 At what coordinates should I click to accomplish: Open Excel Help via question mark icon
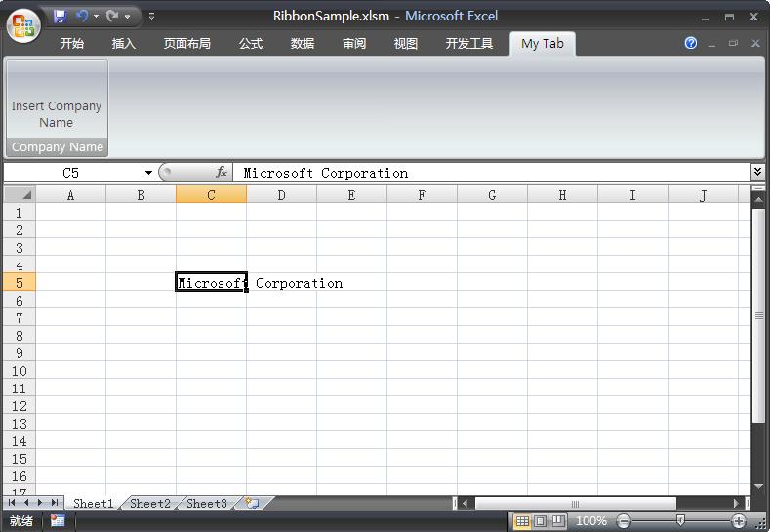[691, 43]
